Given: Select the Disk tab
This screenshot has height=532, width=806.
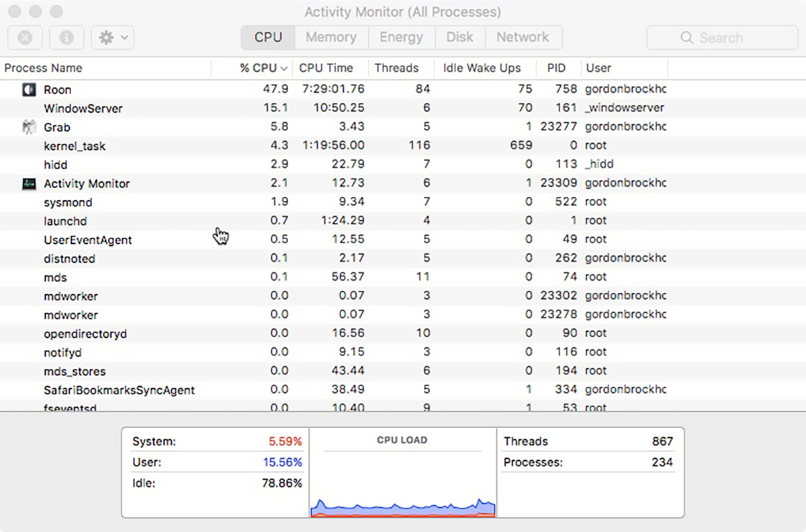Looking at the screenshot, I should (x=459, y=38).
